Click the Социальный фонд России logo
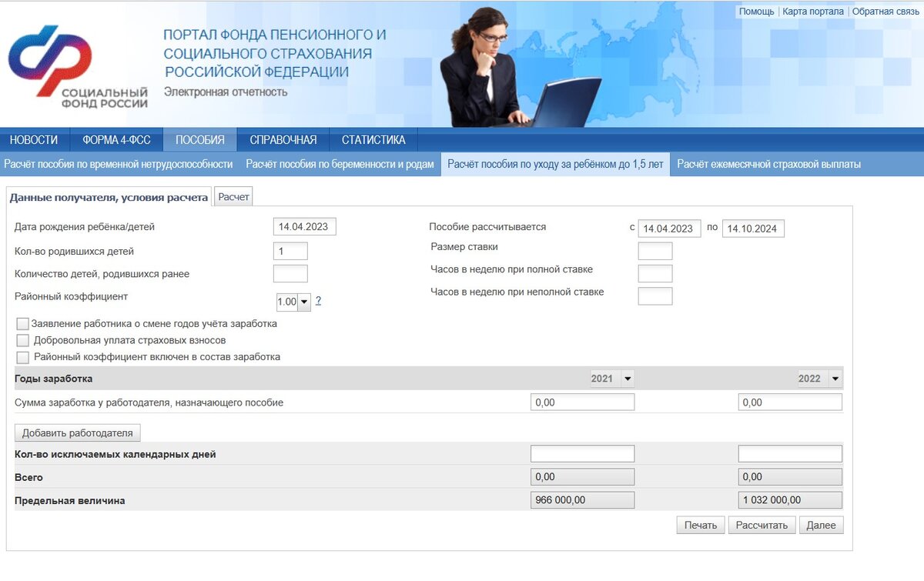Viewport: 924px width, 581px height. coord(78,67)
